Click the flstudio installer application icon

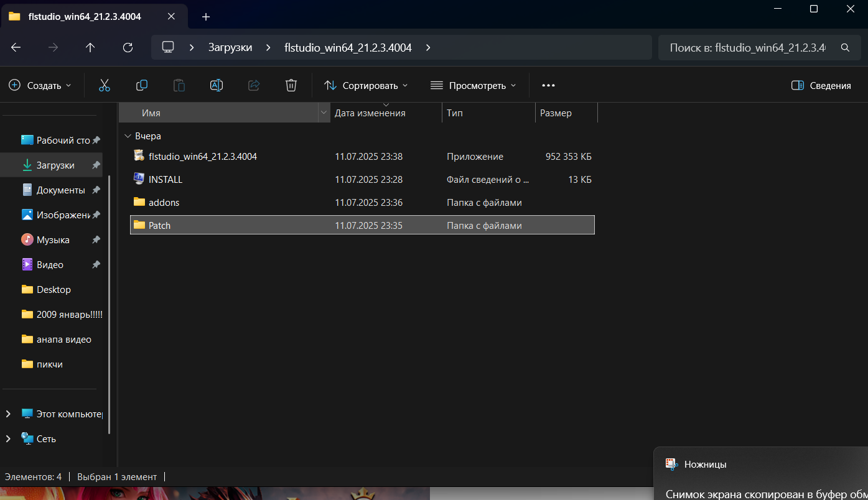pos(139,156)
